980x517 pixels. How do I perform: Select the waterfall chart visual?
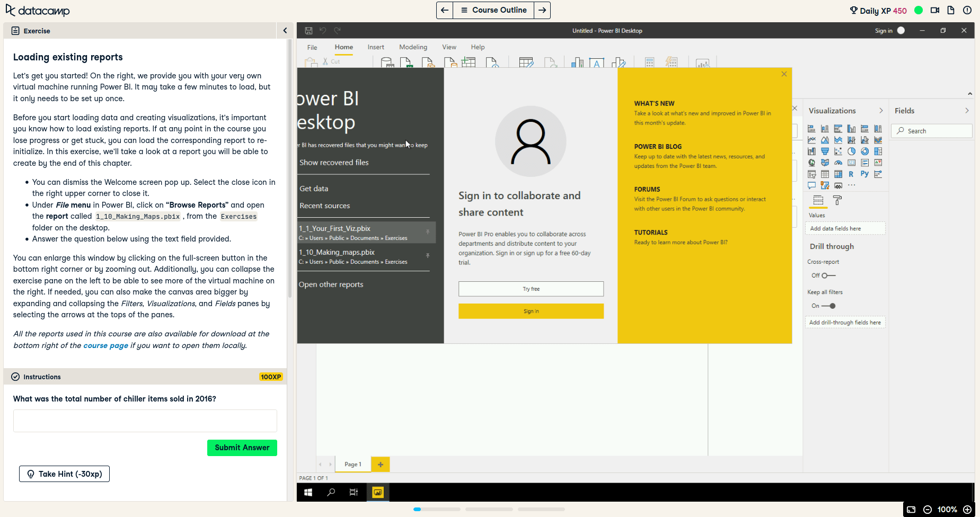point(811,151)
